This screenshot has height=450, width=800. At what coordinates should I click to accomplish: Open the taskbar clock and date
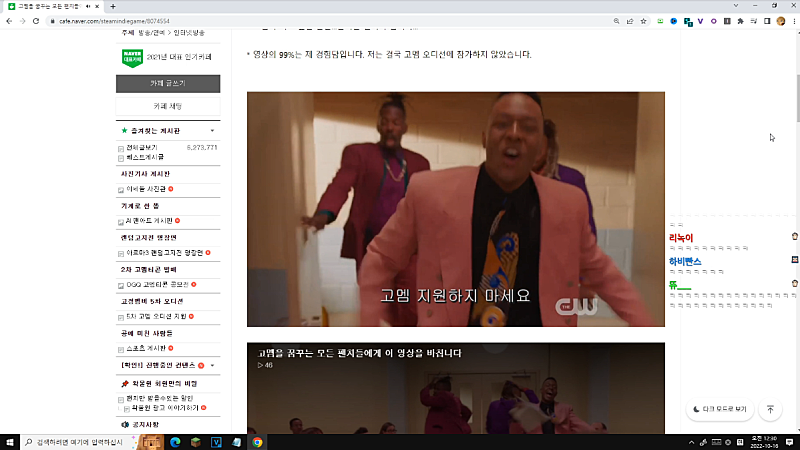click(764, 442)
